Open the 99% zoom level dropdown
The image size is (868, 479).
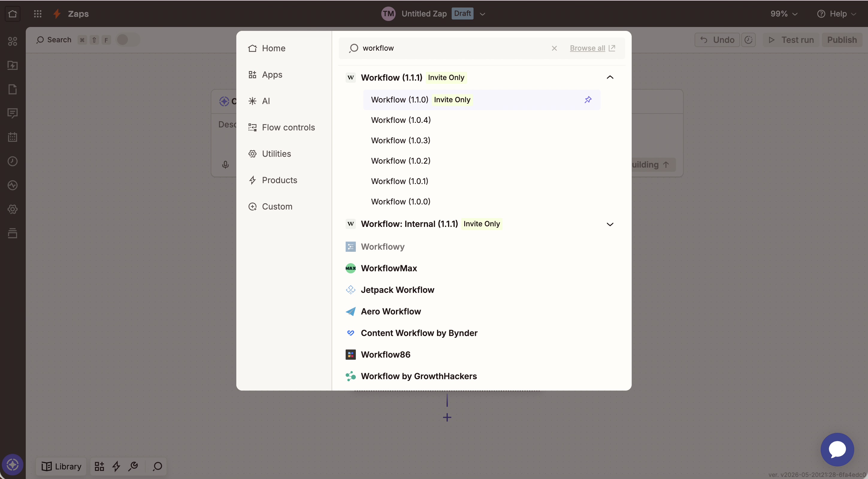(x=784, y=14)
